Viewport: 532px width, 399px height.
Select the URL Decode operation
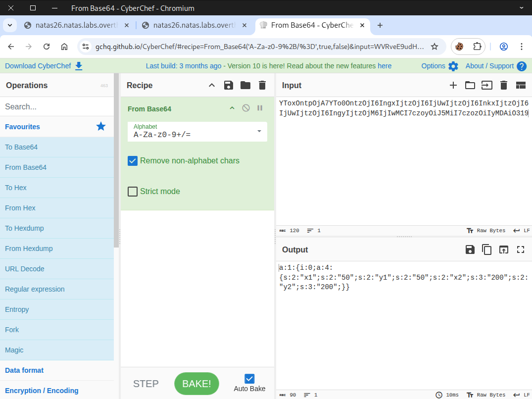25,269
